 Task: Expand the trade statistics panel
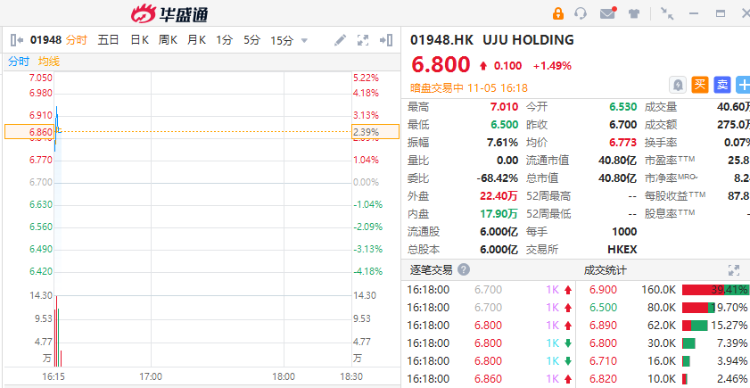pyautogui.click(x=734, y=270)
